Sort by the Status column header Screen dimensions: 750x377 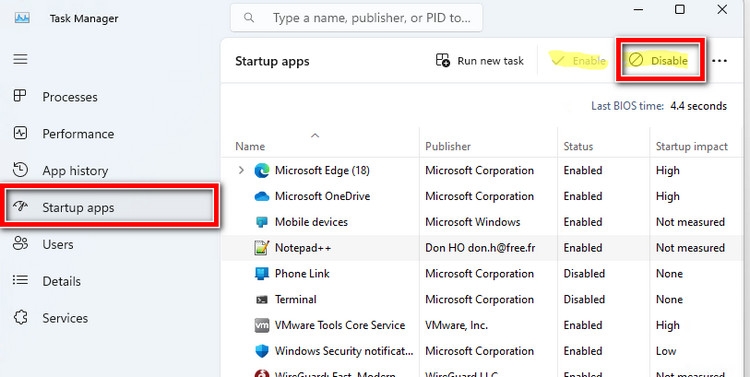pos(578,146)
